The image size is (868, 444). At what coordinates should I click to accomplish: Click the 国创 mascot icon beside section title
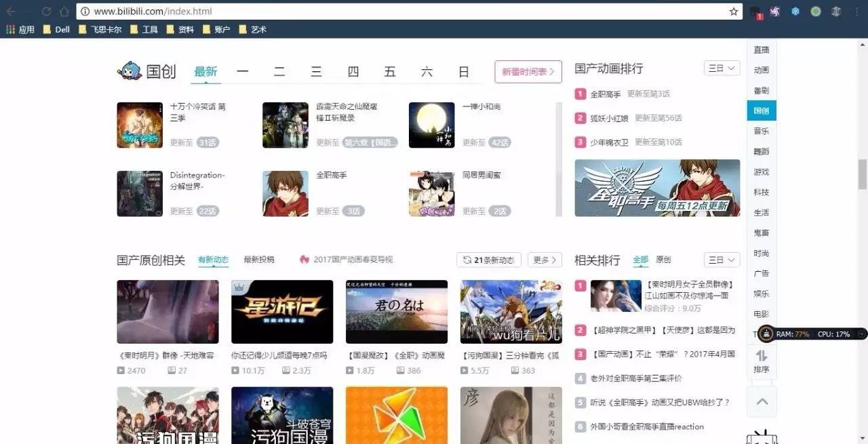coord(129,71)
